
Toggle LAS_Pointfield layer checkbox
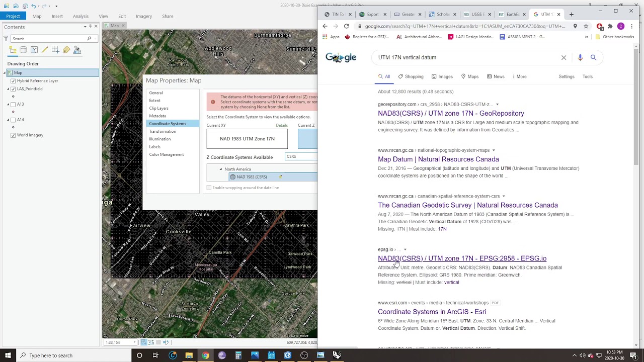(x=13, y=89)
